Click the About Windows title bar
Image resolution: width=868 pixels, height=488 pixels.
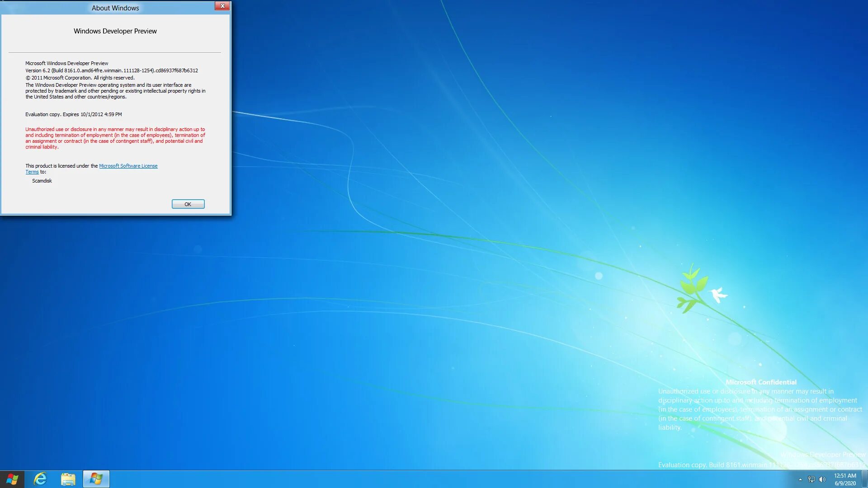click(115, 8)
